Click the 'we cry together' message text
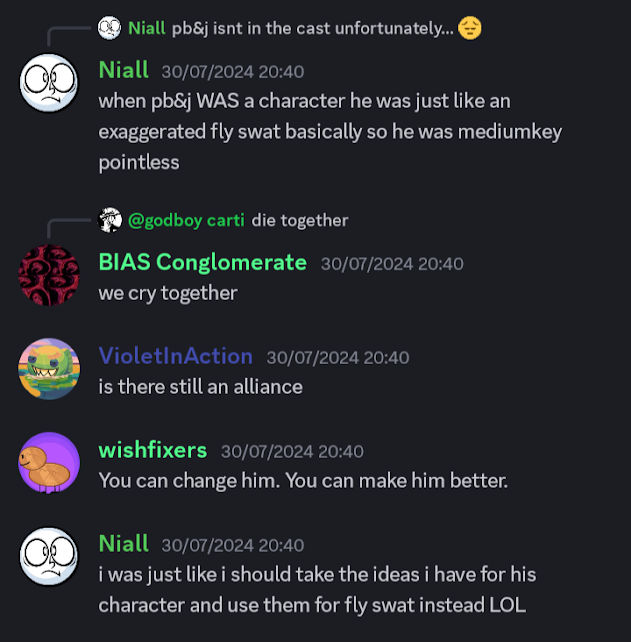 168,292
